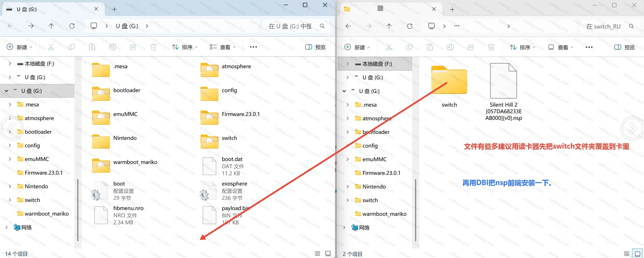Open View dropdown in left window
Screen dimensions: 644x258
[x=222, y=47]
